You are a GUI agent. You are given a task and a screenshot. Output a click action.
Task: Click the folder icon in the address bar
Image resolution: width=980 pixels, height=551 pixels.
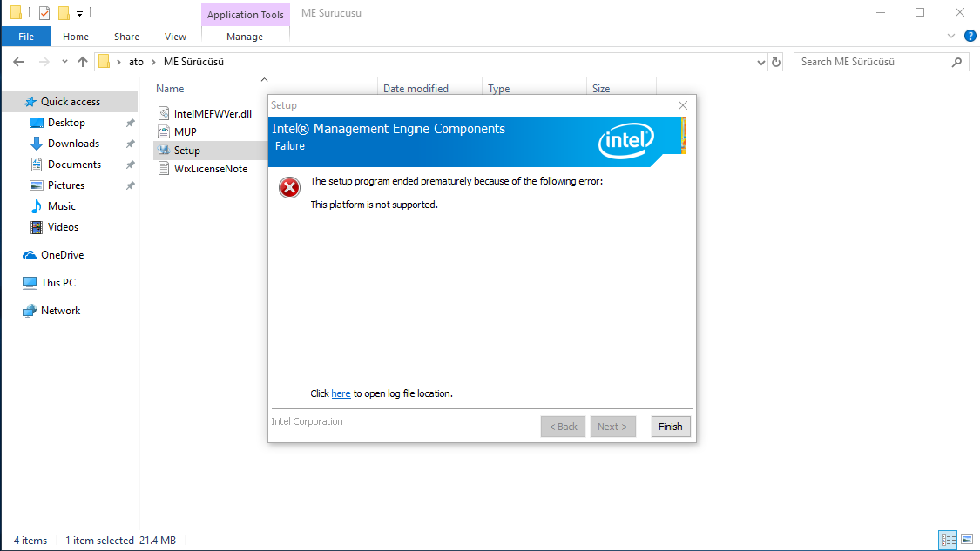point(105,61)
